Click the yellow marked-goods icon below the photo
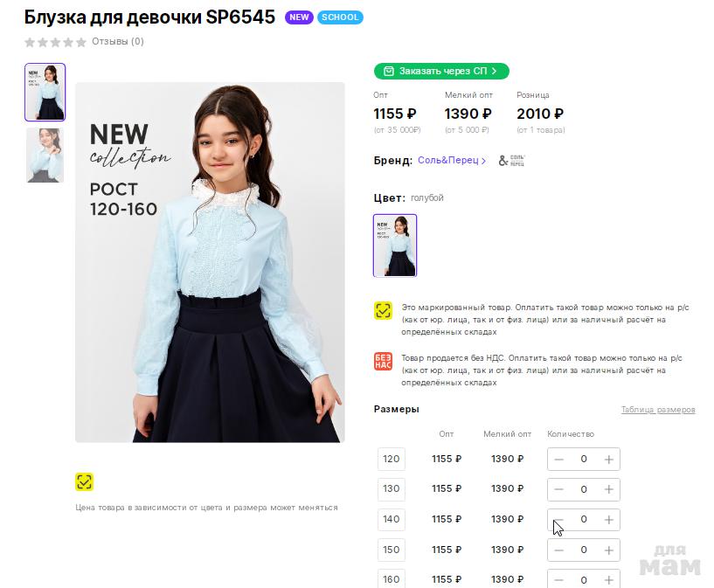Viewport: 714px width, 588px height. tap(84, 482)
